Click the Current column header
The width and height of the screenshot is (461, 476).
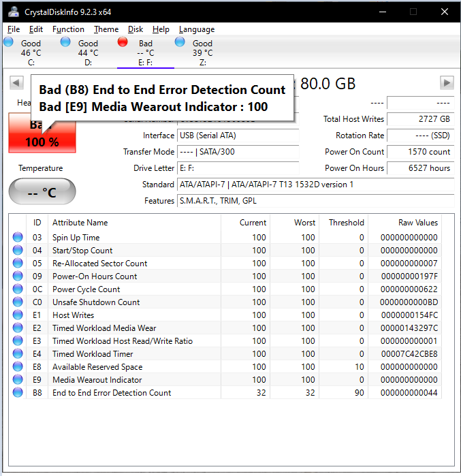coord(246,223)
